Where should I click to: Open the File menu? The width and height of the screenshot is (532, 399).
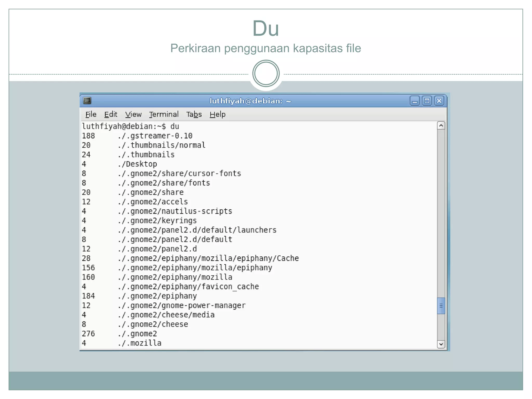click(91, 114)
